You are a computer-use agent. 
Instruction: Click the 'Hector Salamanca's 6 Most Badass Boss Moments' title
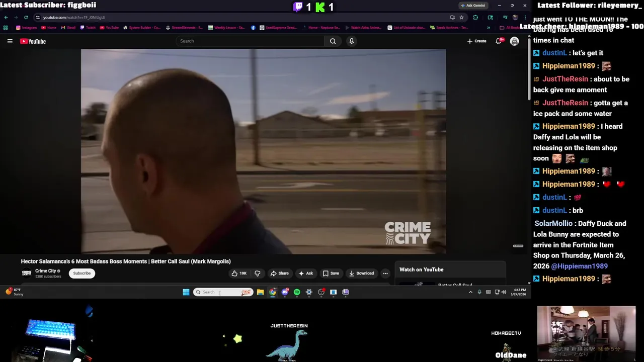click(x=126, y=261)
